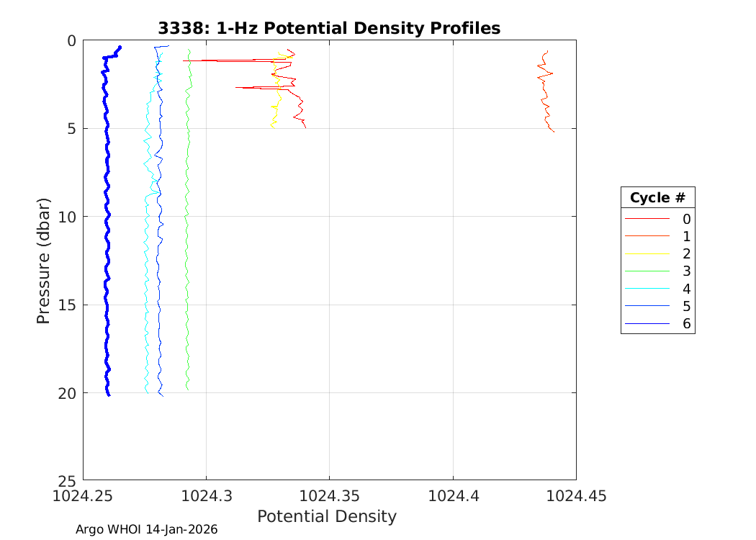
Task: Click the 1024.4 x-axis tick label
Action: click(x=453, y=495)
